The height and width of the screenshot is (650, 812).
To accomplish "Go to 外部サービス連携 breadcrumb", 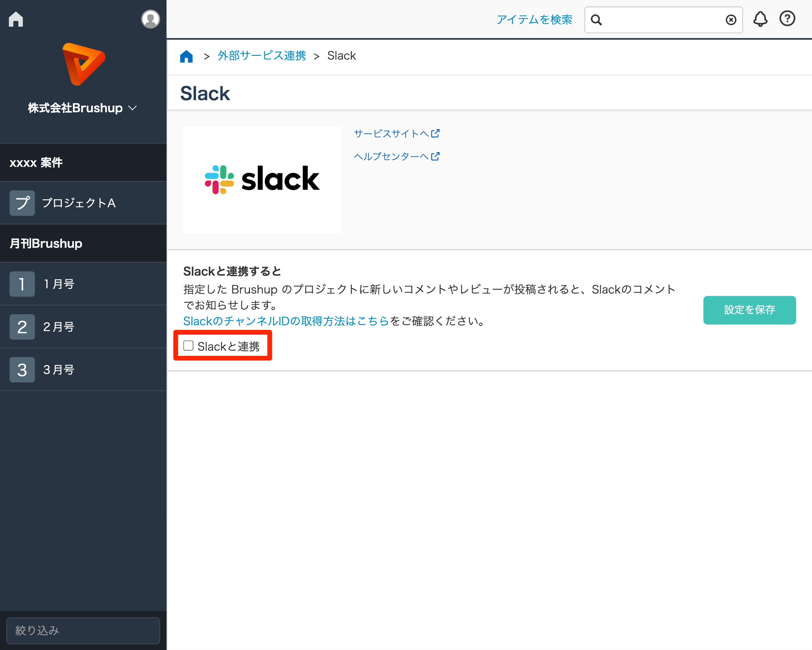I will pos(262,56).
